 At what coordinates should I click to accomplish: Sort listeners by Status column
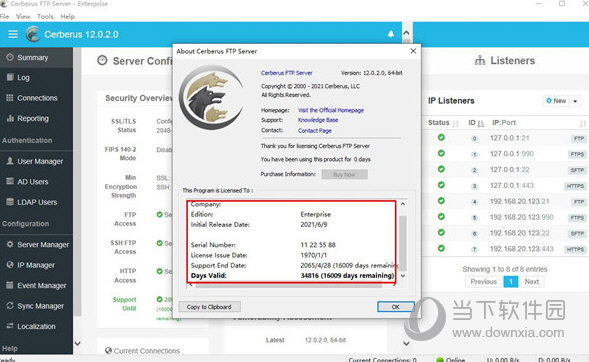tap(443, 123)
